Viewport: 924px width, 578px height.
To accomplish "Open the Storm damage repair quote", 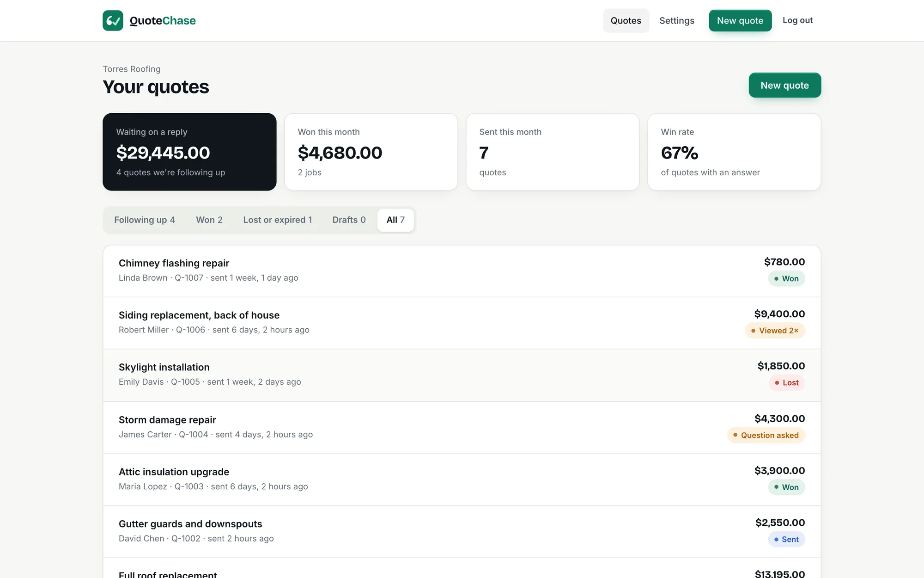I will coord(462,427).
